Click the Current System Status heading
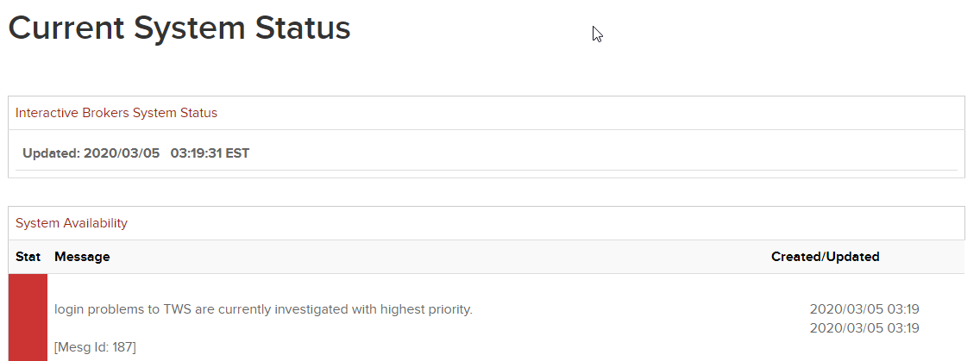Viewport: 980px width, 361px height. 179,28
